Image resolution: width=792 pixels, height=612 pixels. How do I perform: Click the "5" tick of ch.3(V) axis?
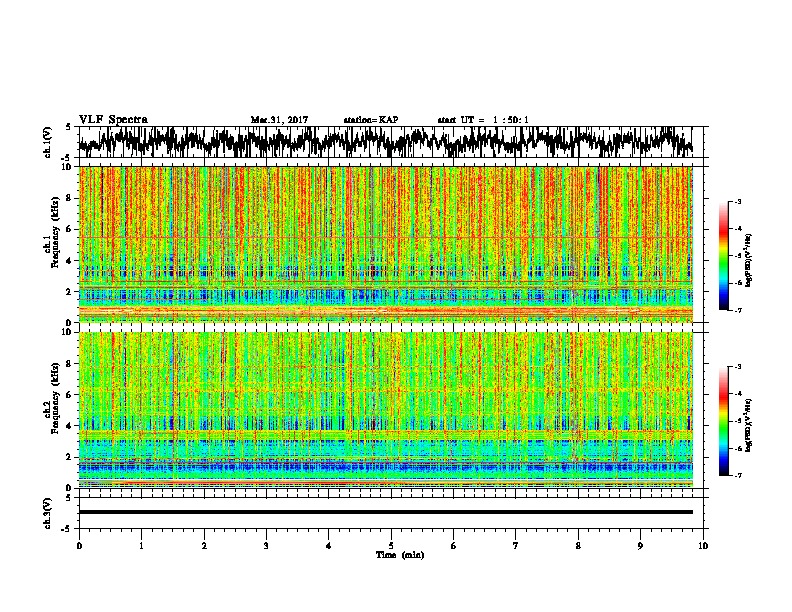point(69,498)
